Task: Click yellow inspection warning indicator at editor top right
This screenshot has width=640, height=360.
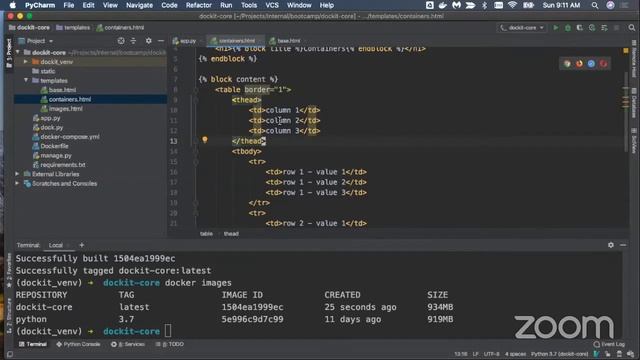Action: click(626, 51)
